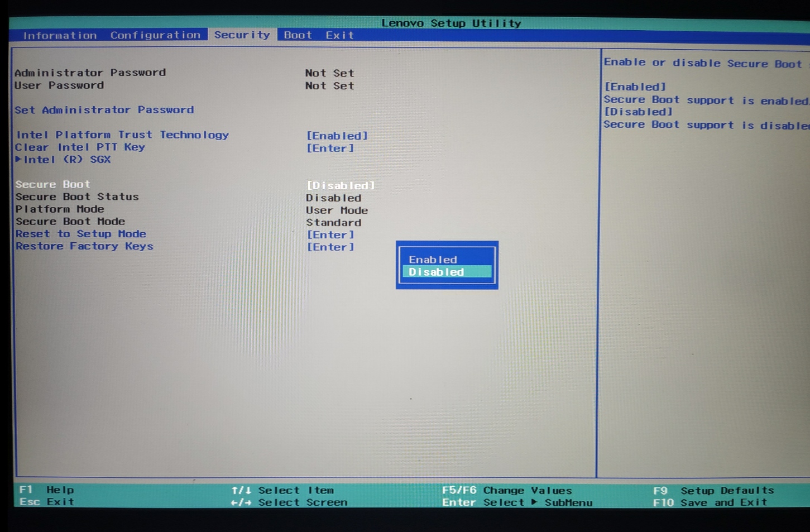Select the Security tab
The image size is (810, 532).
tap(242, 35)
